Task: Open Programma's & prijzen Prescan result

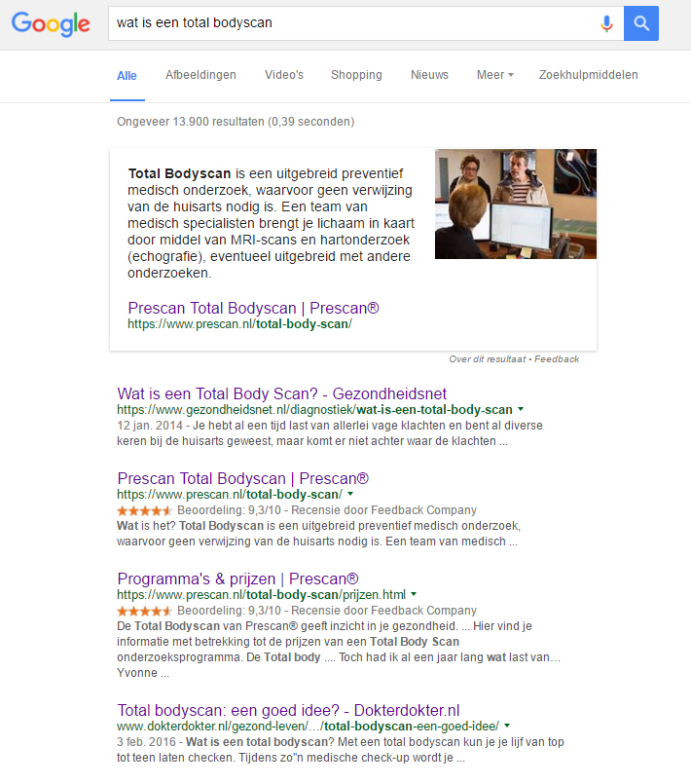Action: coord(237,578)
